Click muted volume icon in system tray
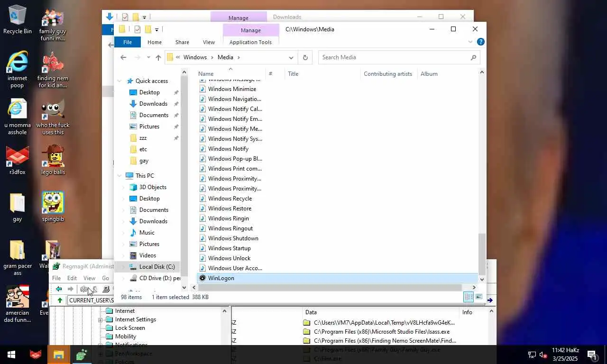The image size is (607, 364). [543, 355]
